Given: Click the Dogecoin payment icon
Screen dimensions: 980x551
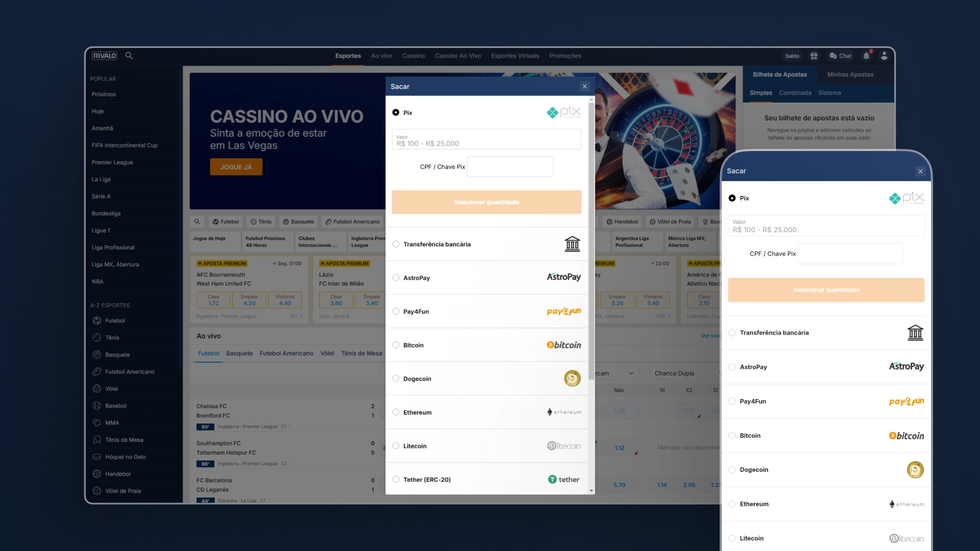Looking at the screenshot, I should [572, 378].
